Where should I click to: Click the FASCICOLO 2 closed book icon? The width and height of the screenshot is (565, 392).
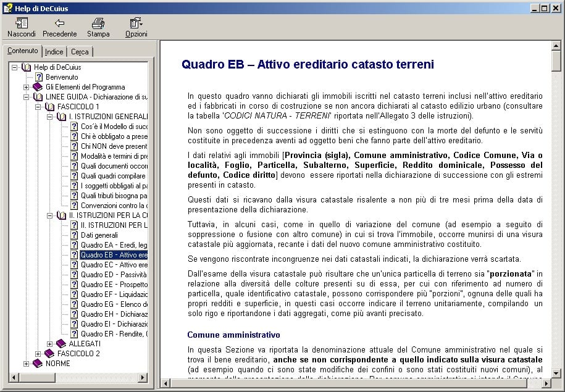(x=49, y=354)
